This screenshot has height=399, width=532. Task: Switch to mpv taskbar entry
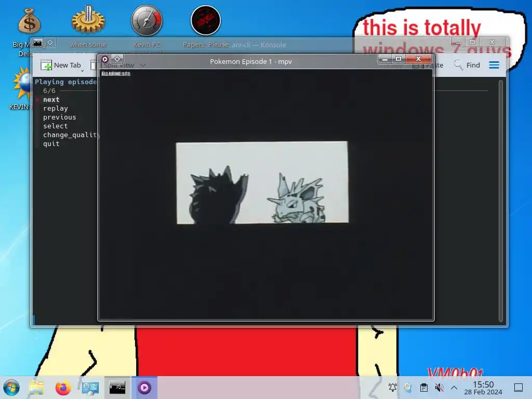(144, 388)
